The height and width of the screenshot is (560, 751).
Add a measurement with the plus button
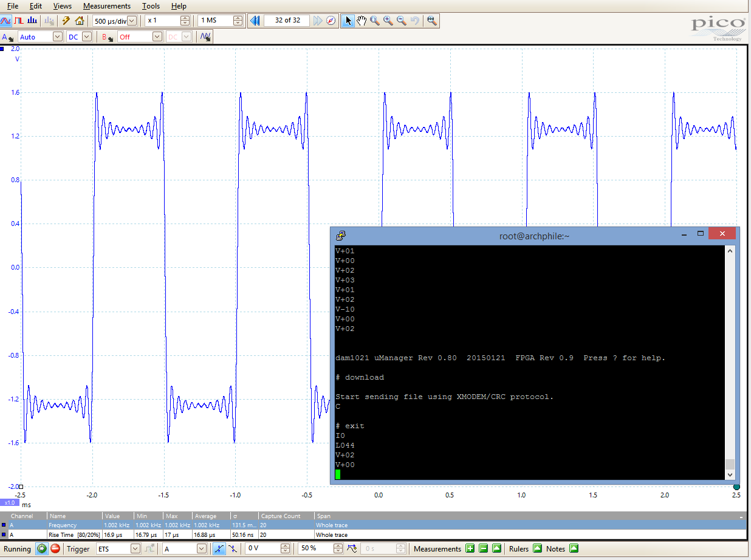pos(470,548)
